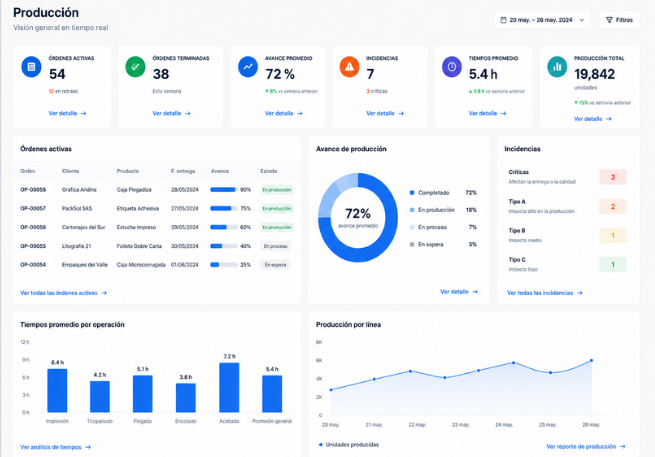Click En espera status badge for OP-00054

(275, 265)
